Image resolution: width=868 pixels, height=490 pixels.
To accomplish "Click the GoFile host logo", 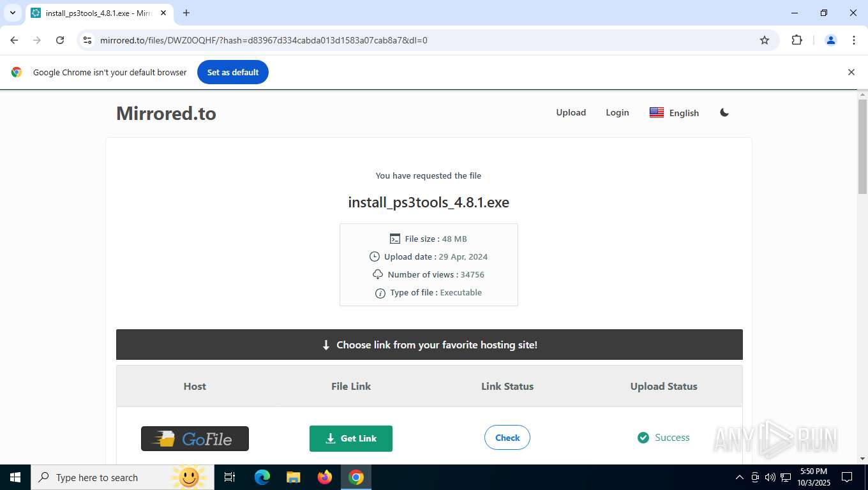I will tap(195, 438).
